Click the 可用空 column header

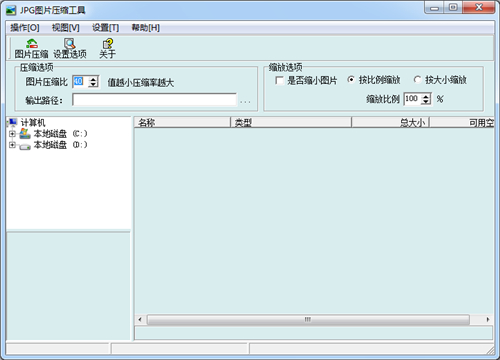pyautogui.click(x=462, y=123)
